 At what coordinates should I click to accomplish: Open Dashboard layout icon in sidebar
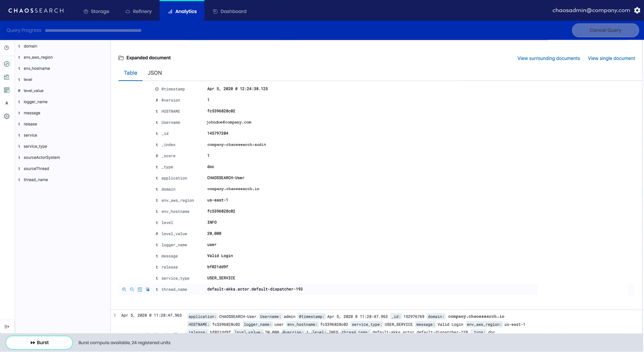(6, 90)
